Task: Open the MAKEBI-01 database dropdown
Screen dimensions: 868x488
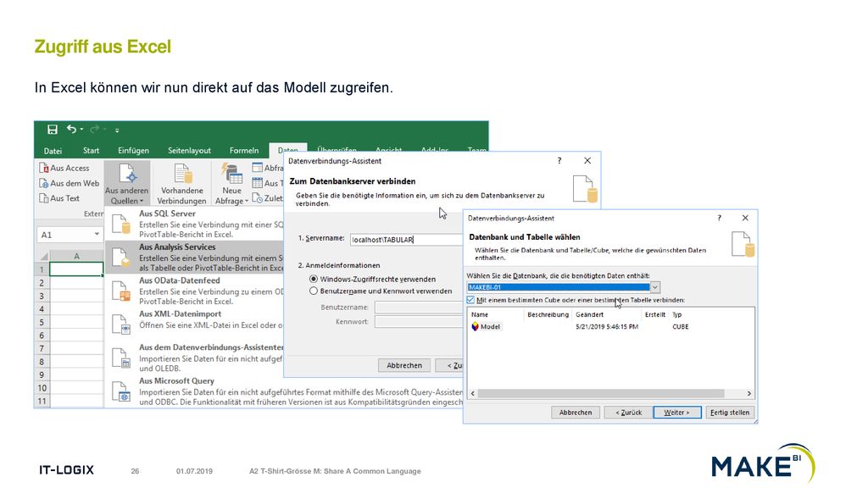Action: [x=655, y=287]
